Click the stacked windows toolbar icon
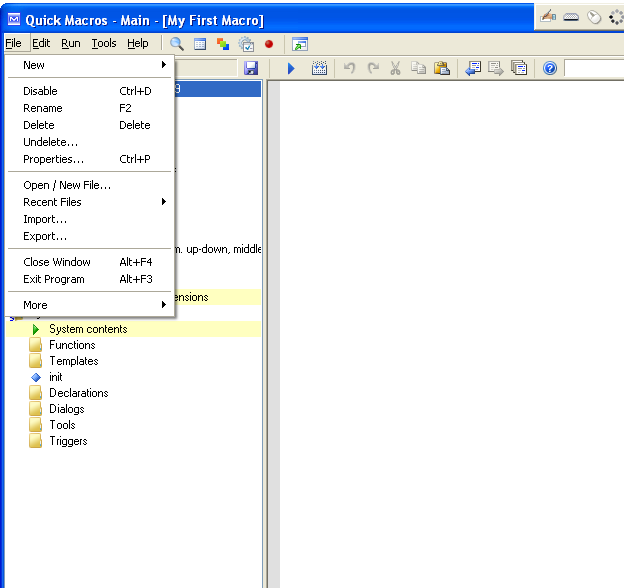This screenshot has width=624, height=588. 519,68
